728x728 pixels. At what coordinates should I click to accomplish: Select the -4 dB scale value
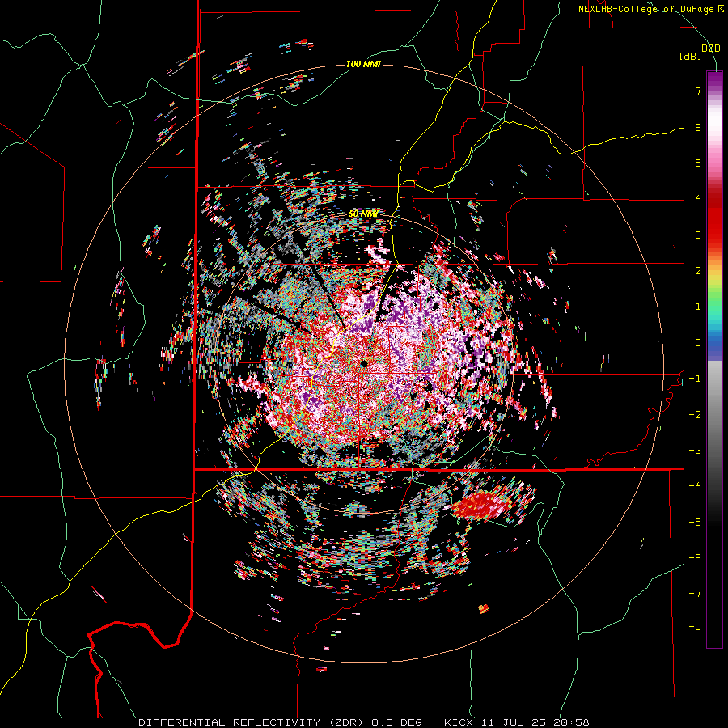pos(695,486)
